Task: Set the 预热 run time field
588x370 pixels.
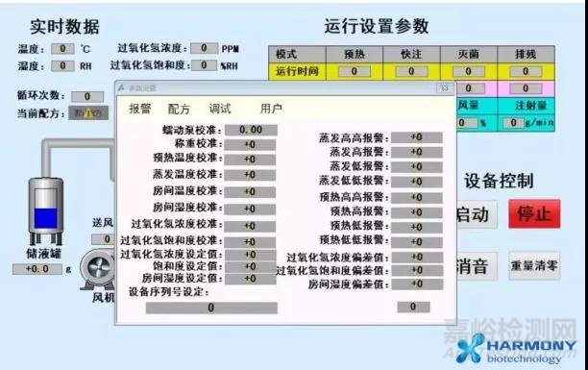Action: 355,71
